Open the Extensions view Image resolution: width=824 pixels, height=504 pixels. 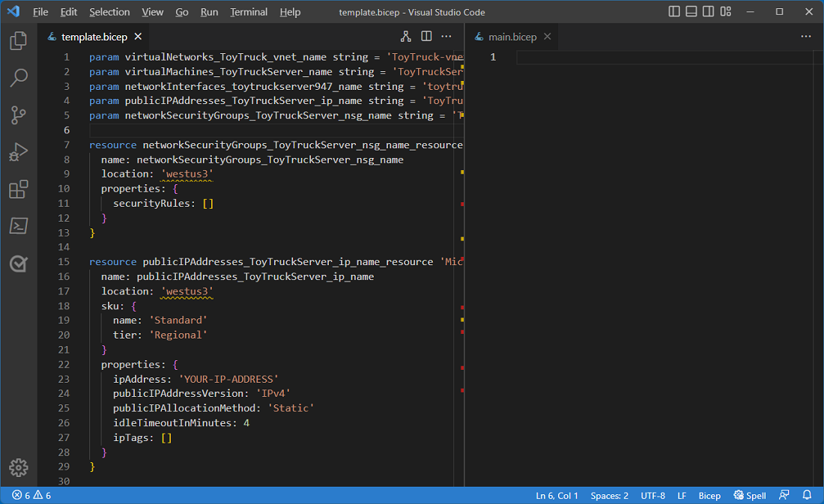19,189
